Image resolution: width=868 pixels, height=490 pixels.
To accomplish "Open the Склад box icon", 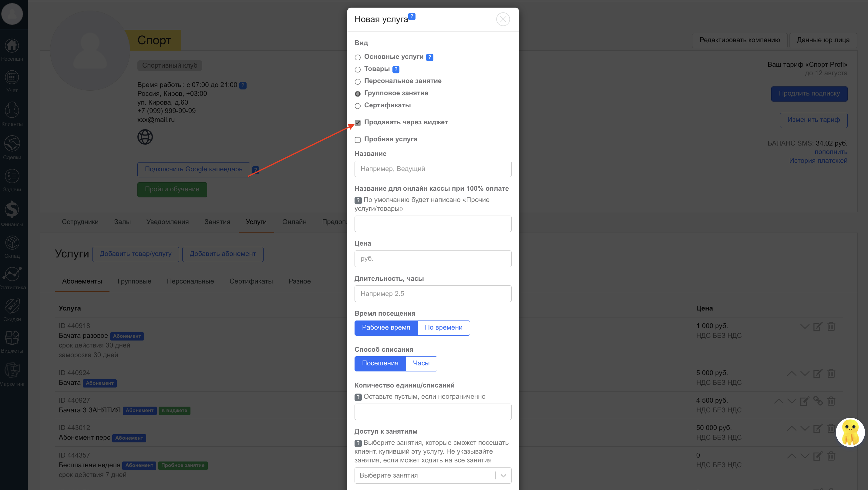I will (12, 243).
